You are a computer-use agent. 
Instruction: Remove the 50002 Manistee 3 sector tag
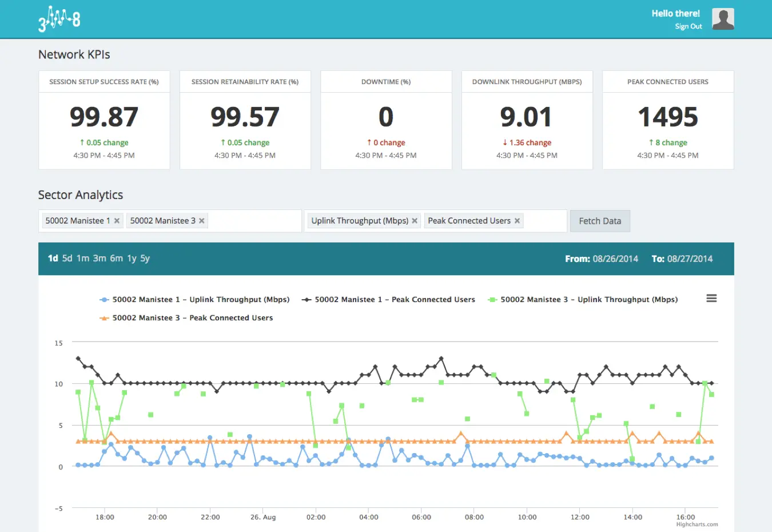pyautogui.click(x=202, y=221)
